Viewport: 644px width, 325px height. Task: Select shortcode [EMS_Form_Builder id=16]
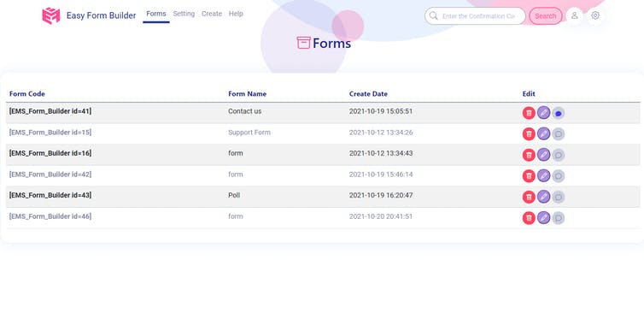point(50,153)
